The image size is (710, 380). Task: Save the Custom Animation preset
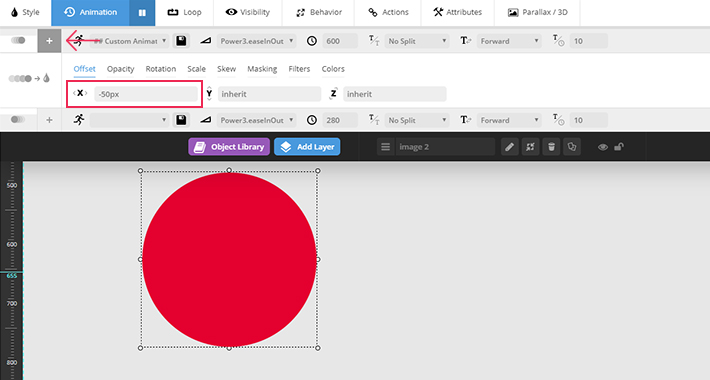181,41
